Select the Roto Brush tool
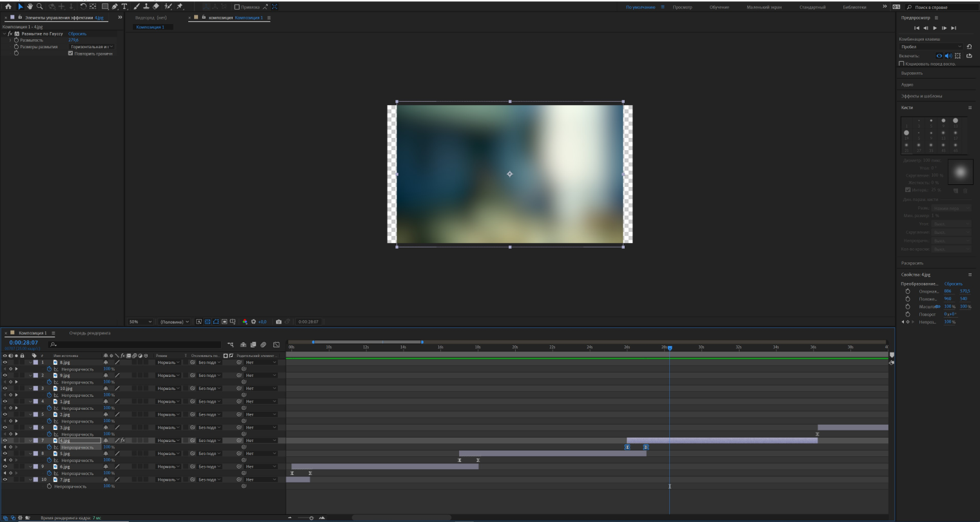 [168, 6]
